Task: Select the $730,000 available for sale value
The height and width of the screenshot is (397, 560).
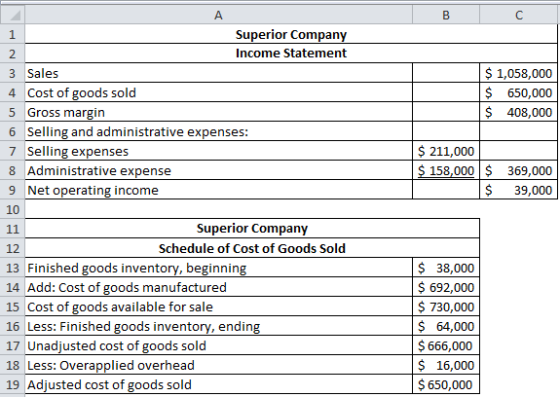Action: coord(446,307)
